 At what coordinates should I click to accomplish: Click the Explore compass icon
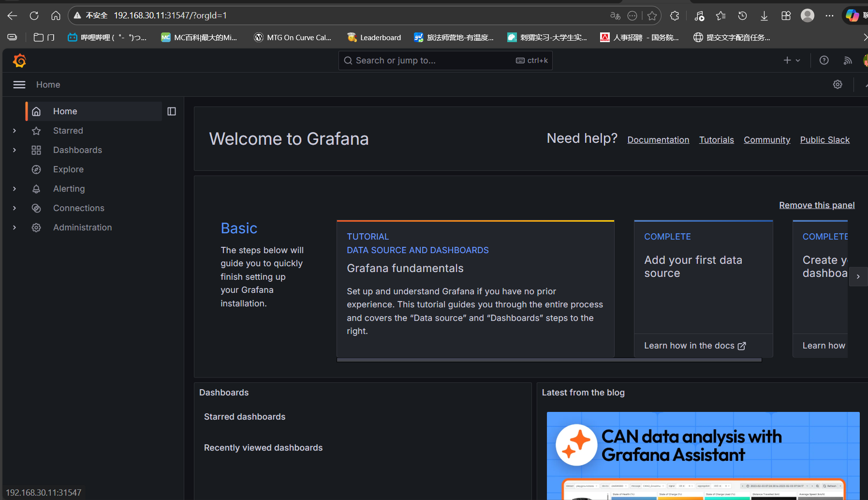[x=36, y=169]
